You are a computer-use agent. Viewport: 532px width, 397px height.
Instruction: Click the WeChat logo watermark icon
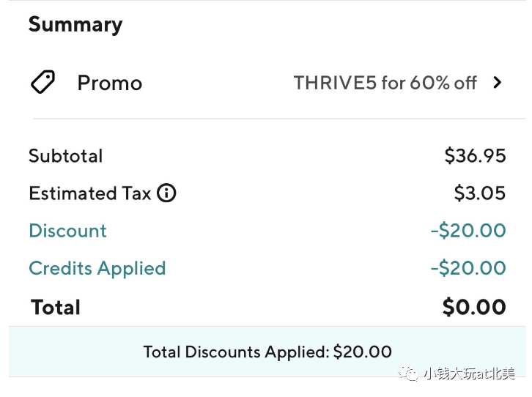[408, 373]
